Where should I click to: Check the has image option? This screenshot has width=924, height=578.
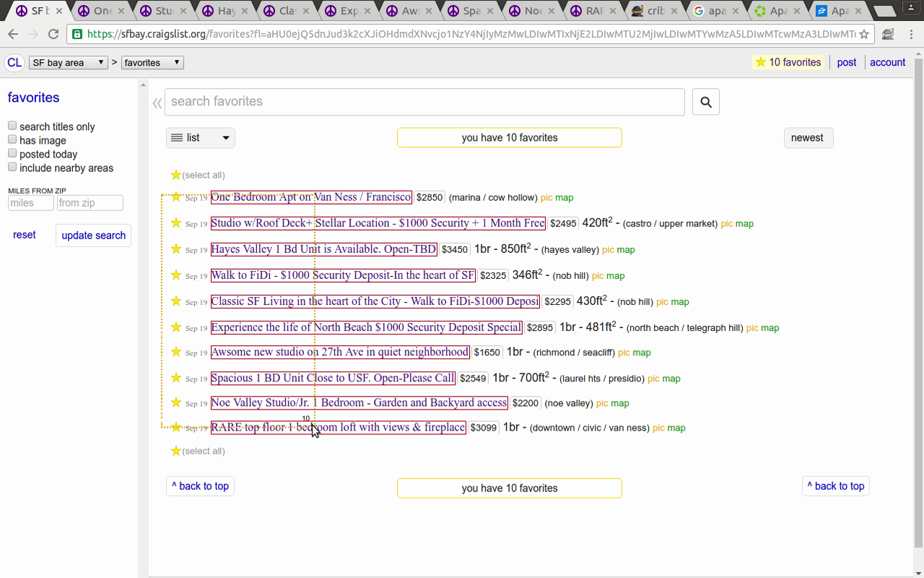coord(12,139)
